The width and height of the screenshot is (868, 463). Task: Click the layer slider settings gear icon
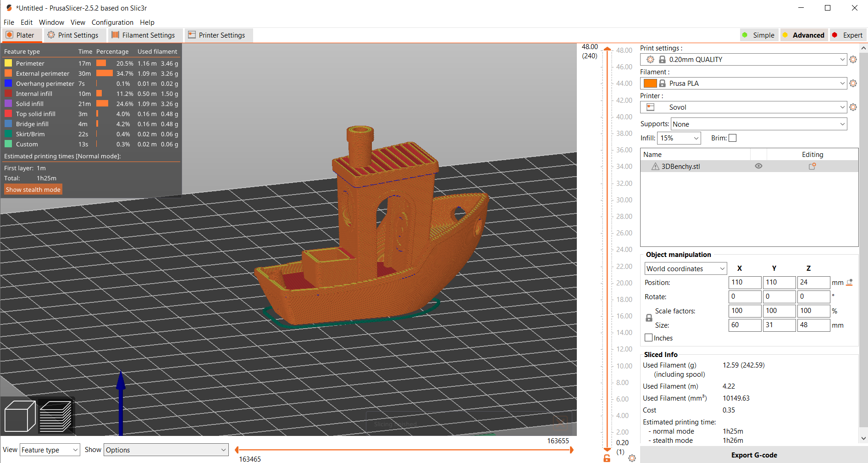click(632, 458)
